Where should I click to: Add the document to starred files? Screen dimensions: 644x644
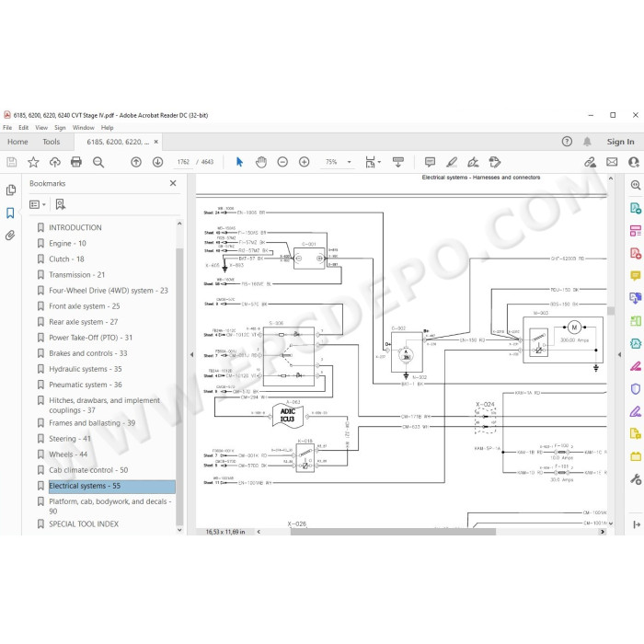click(x=33, y=162)
